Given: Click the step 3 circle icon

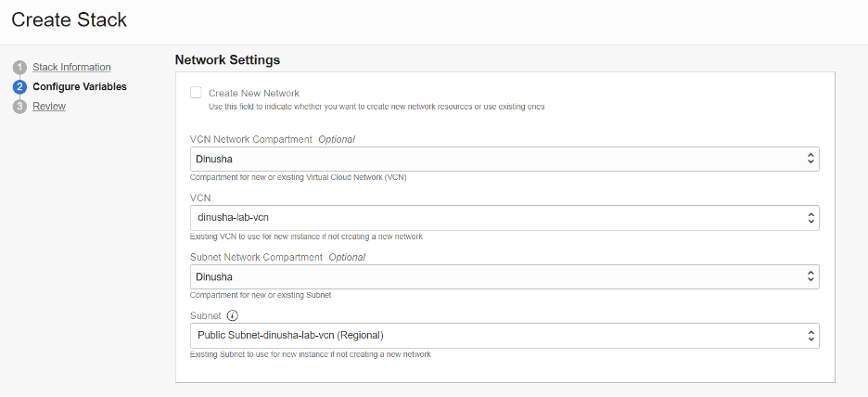Looking at the screenshot, I should 19,107.
